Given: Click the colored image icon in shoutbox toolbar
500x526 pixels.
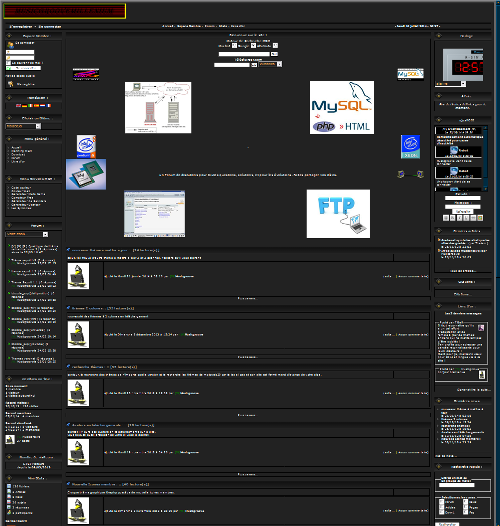Looking at the screenshot, I should 480,218.
